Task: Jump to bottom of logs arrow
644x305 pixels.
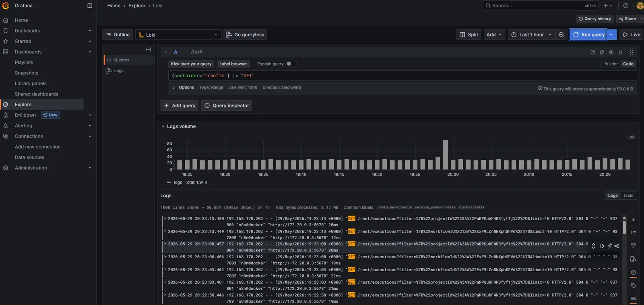Action: 633,220
